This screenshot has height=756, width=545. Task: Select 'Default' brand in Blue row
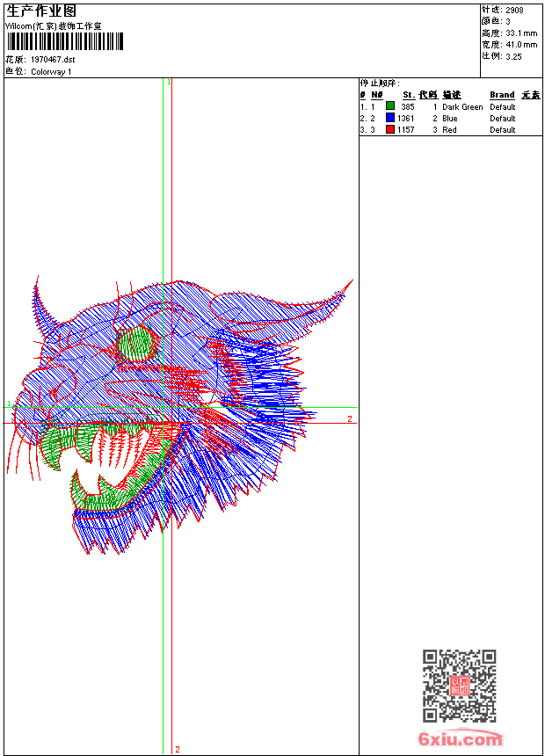point(502,118)
